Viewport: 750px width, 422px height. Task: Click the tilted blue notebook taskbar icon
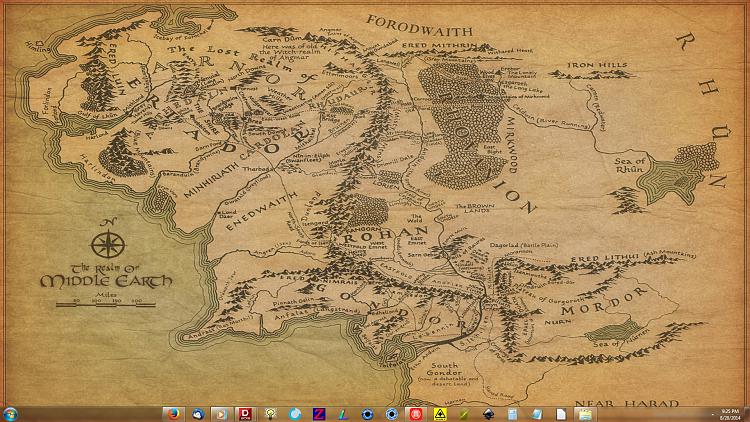(537, 414)
